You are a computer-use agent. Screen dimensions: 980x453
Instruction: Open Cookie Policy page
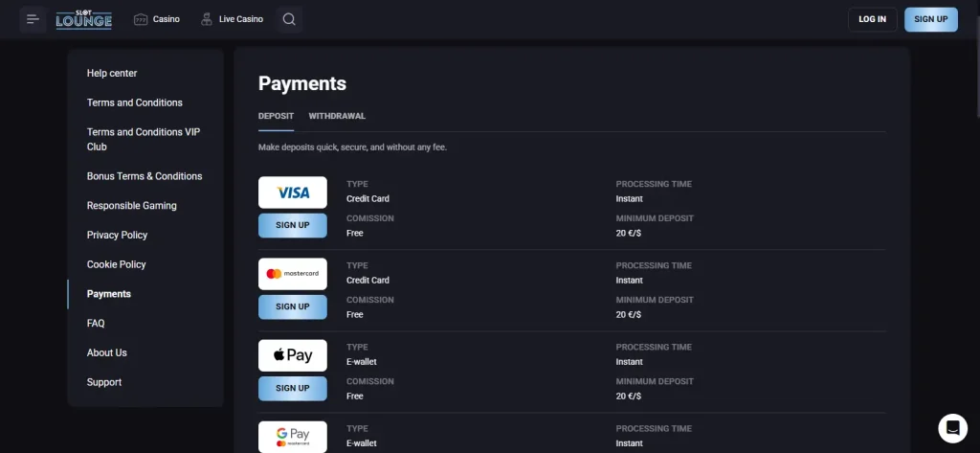tap(116, 264)
